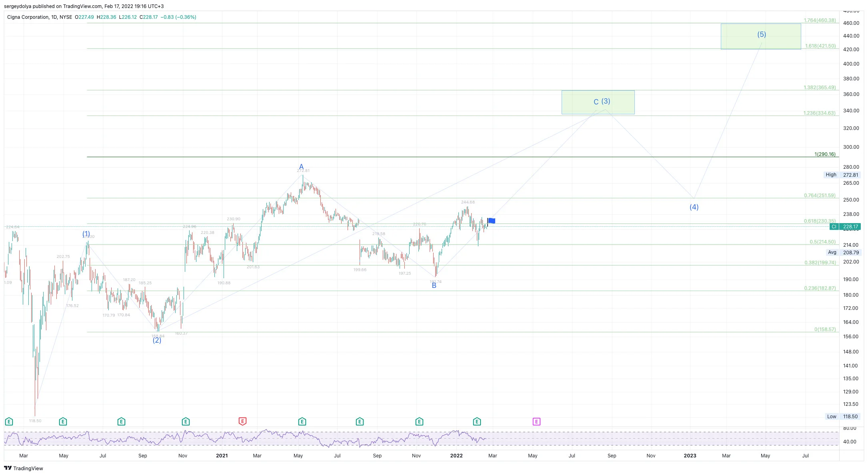
Task: Select the earnings marker above May 2021
Action: 302,421
